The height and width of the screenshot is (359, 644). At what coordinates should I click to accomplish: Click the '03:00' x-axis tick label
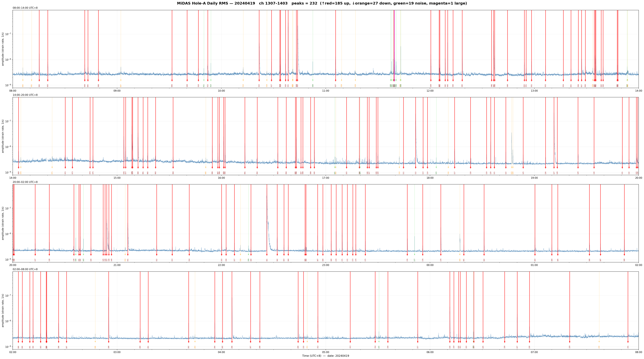tap(117, 352)
